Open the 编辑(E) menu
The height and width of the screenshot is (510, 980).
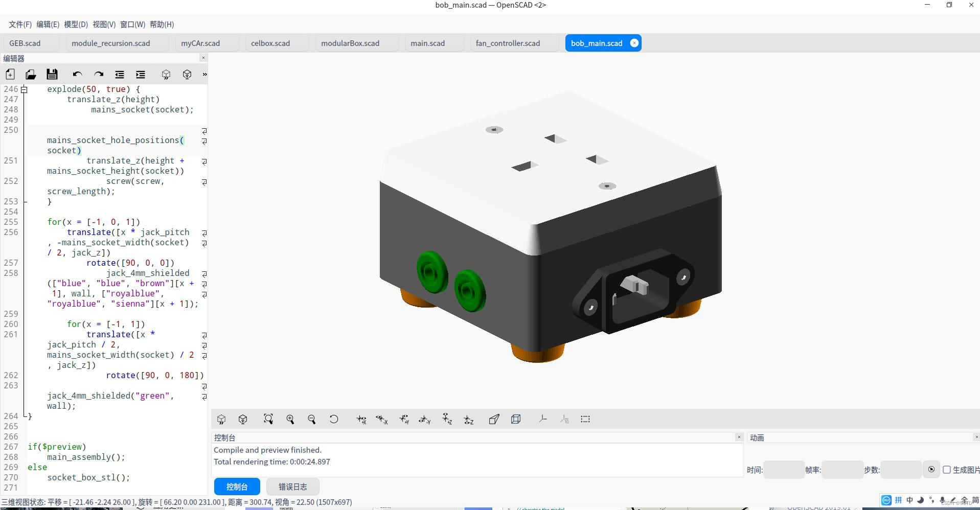pyautogui.click(x=48, y=24)
